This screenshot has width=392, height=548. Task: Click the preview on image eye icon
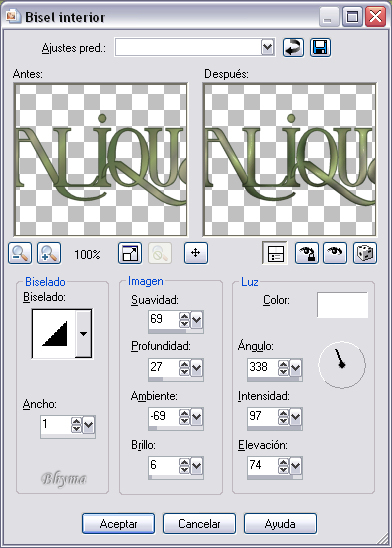pos(335,253)
